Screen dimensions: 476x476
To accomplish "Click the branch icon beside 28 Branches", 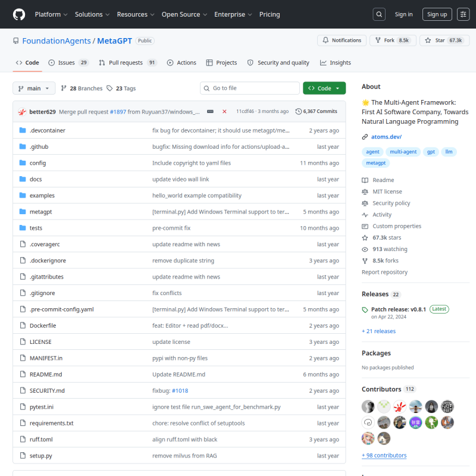I will click(64, 88).
